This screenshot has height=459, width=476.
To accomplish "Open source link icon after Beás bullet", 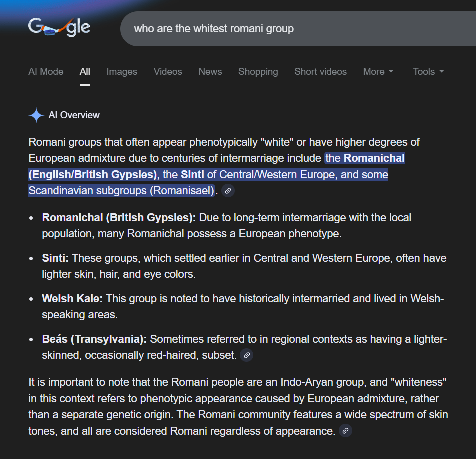I will (246, 355).
